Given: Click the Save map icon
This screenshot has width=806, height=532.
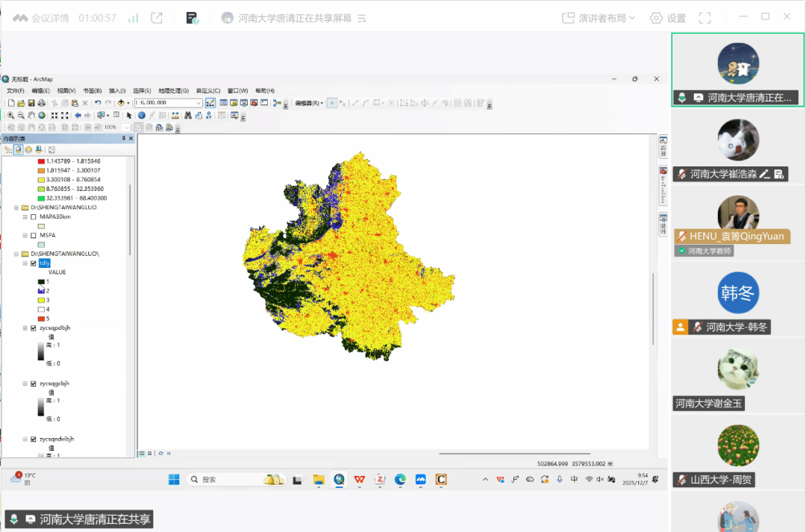Looking at the screenshot, I should coord(31,103).
